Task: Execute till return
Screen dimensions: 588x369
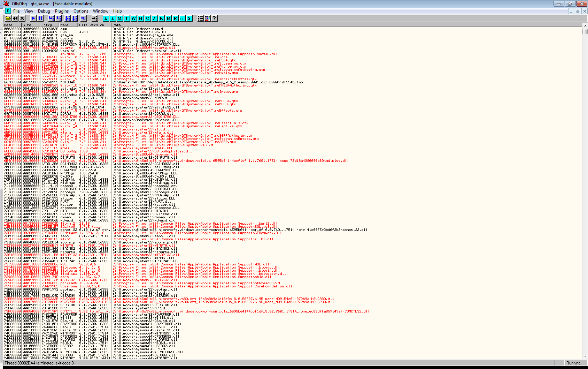Action: click(x=83, y=18)
